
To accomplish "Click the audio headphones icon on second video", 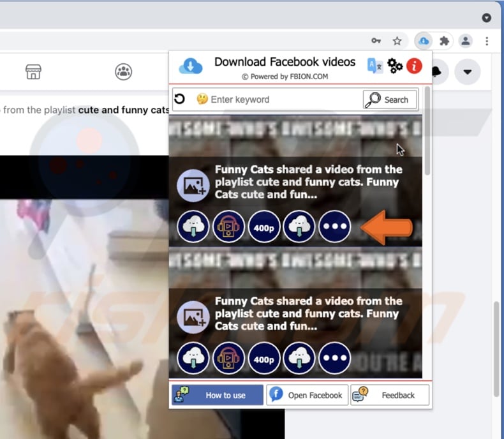I will click(x=228, y=359).
